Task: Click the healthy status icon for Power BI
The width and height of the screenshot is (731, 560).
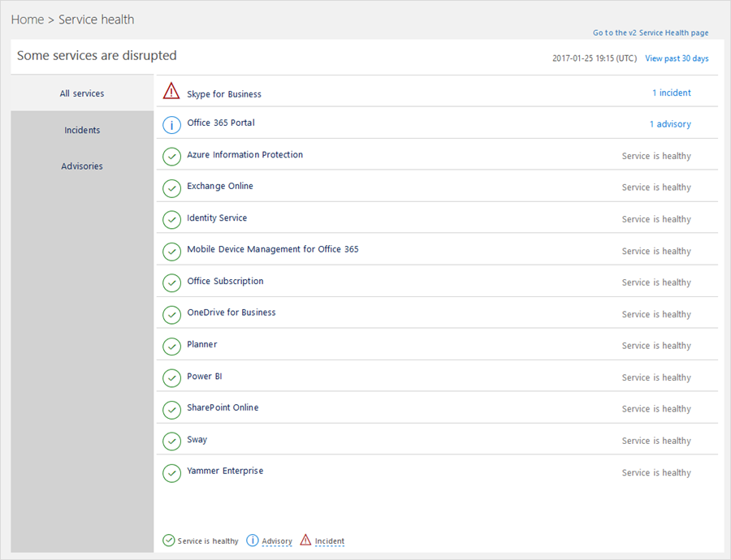Action: pyautogui.click(x=171, y=378)
